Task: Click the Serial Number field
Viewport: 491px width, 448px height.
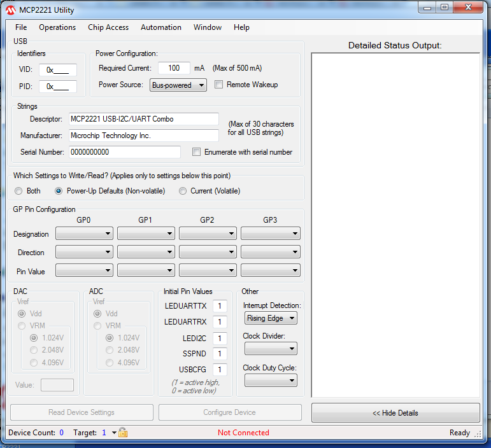Action: click(125, 152)
